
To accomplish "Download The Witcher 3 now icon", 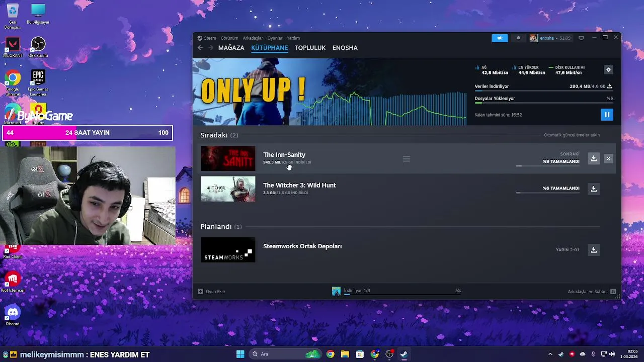I will coord(594,189).
